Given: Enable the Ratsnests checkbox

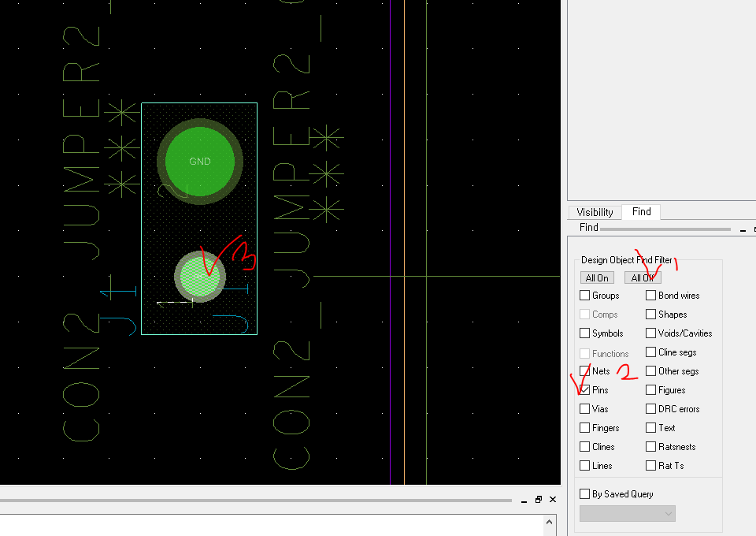Looking at the screenshot, I should (651, 447).
